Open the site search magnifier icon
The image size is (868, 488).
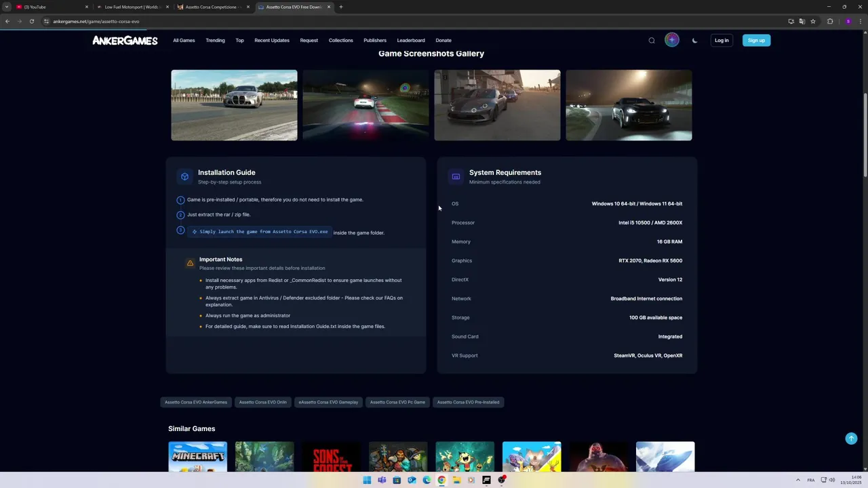(x=652, y=41)
